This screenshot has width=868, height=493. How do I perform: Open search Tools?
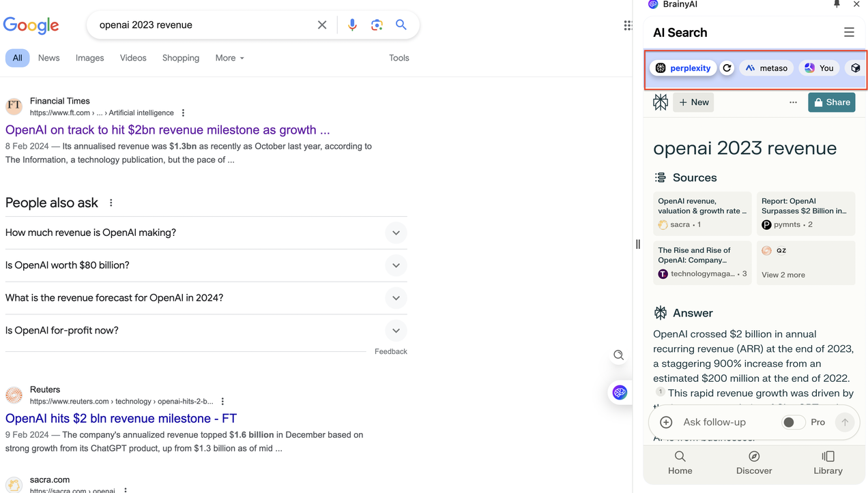tap(399, 58)
